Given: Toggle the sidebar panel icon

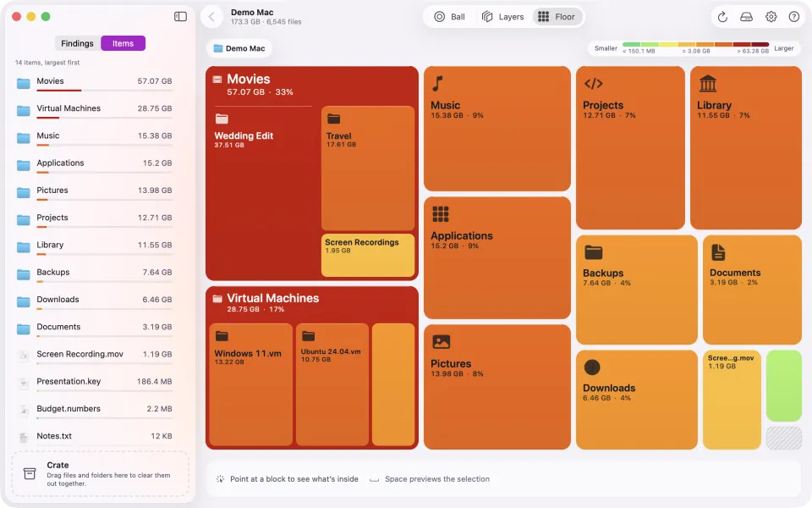Looking at the screenshot, I should coord(180,17).
